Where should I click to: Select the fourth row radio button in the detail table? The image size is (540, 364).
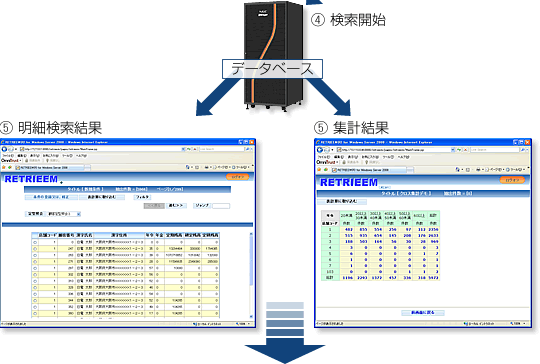click(x=35, y=262)
